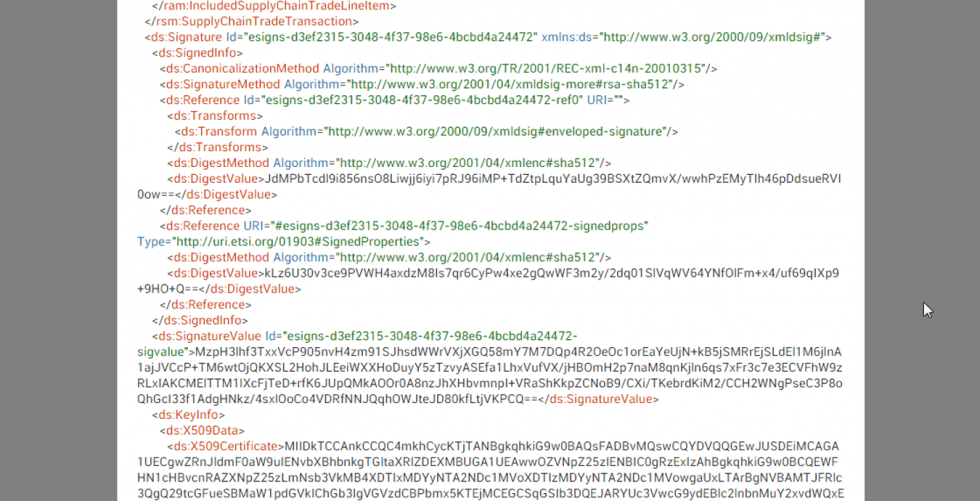Click the enveloped-signature Transform algorithm URL
980x501 pixels.
tap(494, 132)
